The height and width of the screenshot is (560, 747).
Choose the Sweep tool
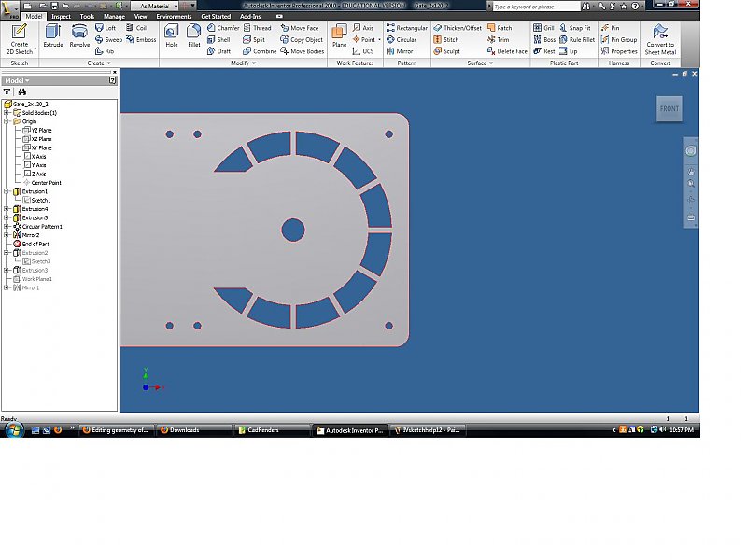tap(108, 39)
